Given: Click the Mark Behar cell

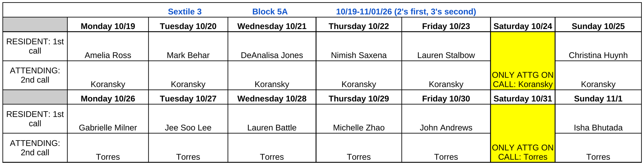Looking at the screenshot, I should tap(188, 46).
